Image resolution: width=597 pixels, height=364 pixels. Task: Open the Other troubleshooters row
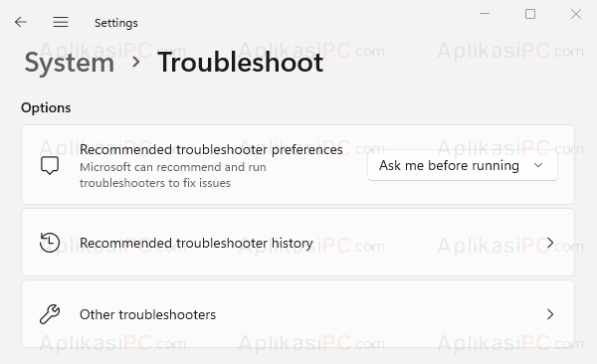[x=298, y=314]
